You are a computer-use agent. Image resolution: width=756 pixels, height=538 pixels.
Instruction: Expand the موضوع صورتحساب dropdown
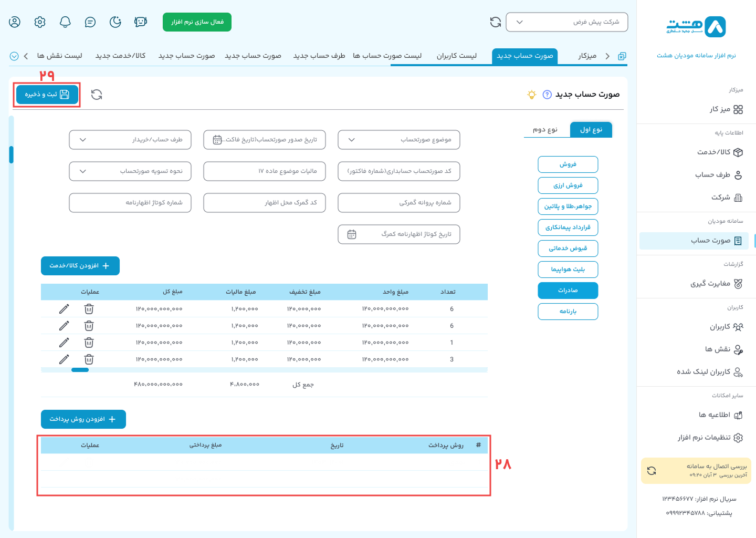click(x=399, y=140)
